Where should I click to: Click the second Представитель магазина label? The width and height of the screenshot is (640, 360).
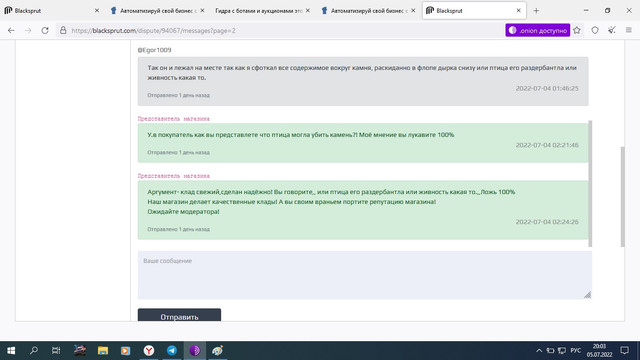click(173, 176)
